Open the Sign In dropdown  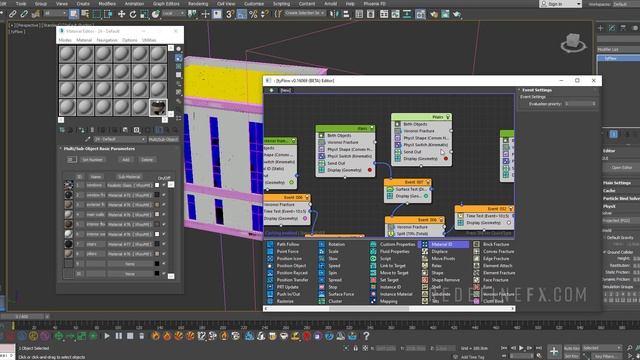(x=561, y=4)
